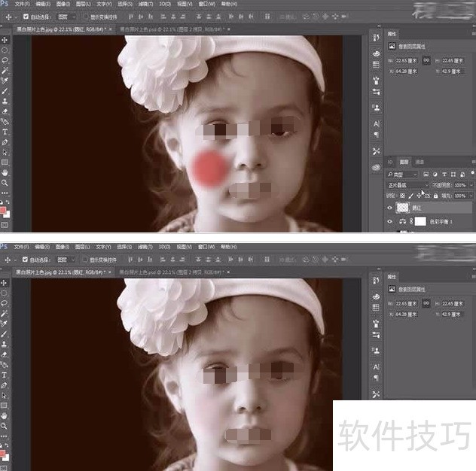Click 3D tab beside Layers tab

pos(391,162)
